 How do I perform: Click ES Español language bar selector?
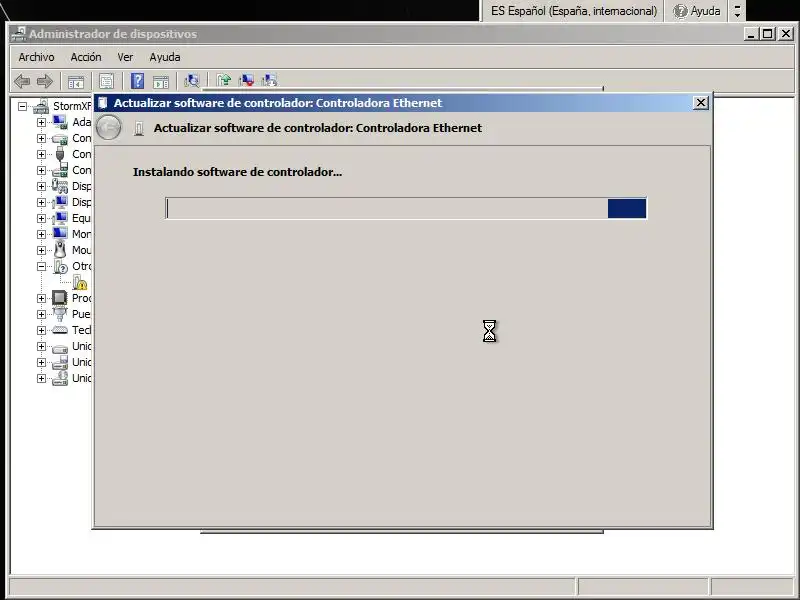(x=573, y=11)
